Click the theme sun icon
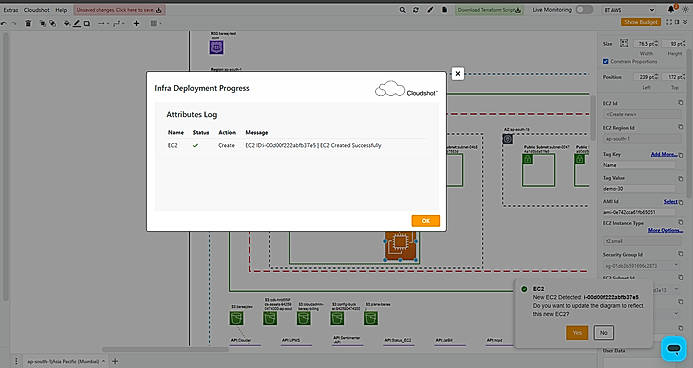Viewport: 693px width, 368px height. (x=686, y=10)
